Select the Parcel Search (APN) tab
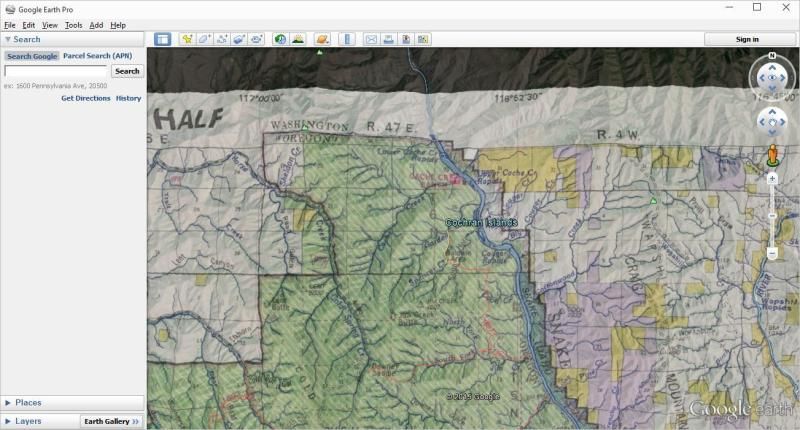Screen dimensions: 800x430 (x=97, y=56)
